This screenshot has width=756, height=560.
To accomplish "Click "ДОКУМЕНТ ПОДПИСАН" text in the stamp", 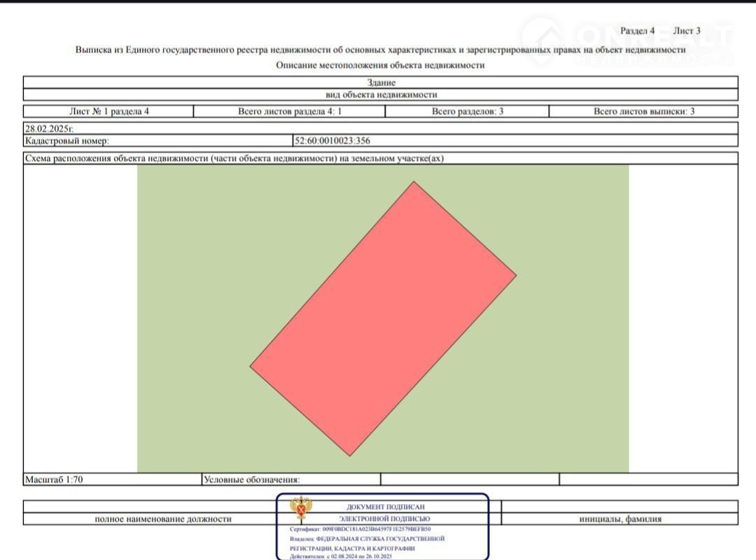I will [x=385, y=507].
